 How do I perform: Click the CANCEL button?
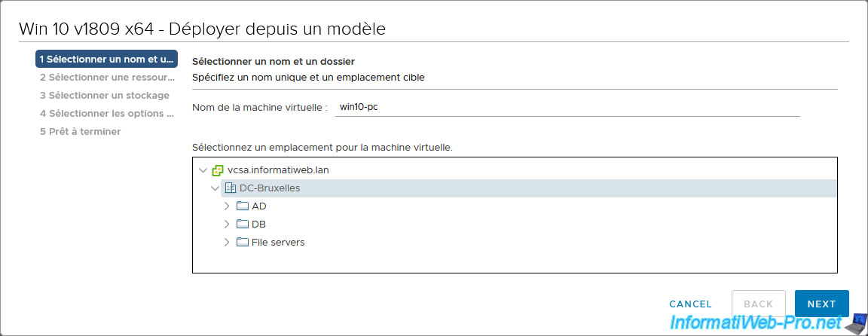click(690, 304)
